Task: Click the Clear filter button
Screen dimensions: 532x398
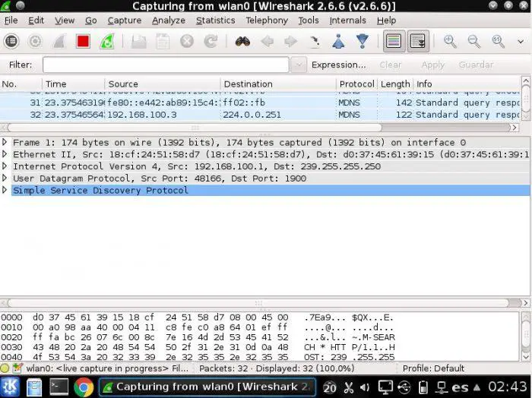Action: click(391, 65)
